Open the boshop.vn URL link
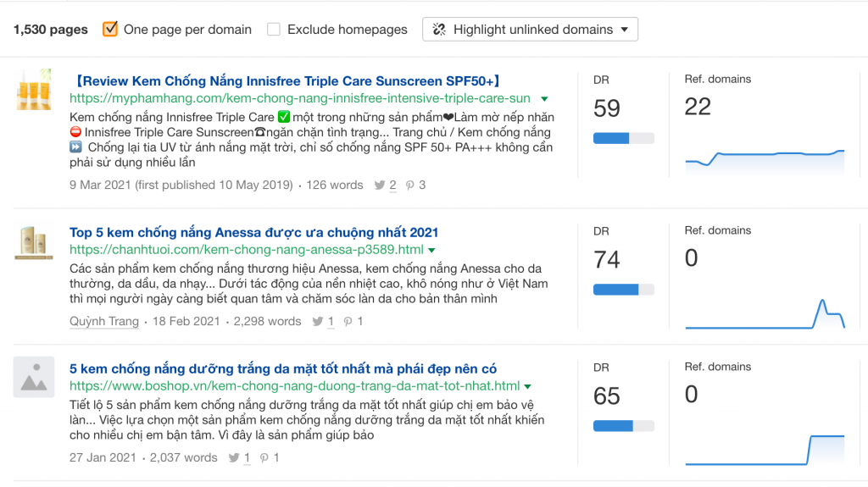The image size is (868, 487). coord(294,385)
